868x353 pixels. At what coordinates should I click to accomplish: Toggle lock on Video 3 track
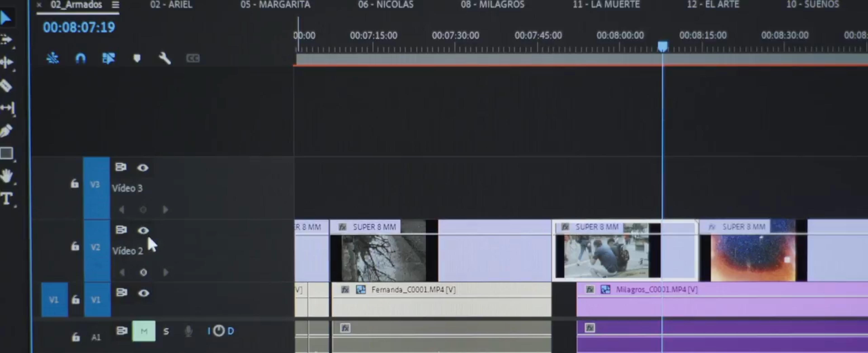point(74,184)
